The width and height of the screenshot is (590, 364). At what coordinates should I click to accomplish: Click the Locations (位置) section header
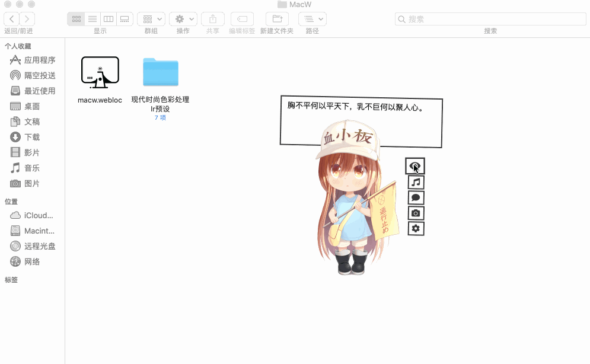pos(11,202)
